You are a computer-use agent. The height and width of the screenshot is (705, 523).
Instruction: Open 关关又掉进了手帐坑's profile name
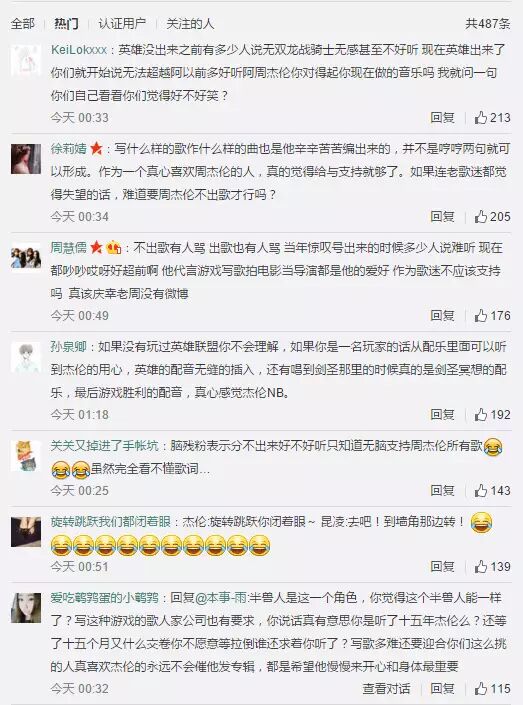coord(104,446)
